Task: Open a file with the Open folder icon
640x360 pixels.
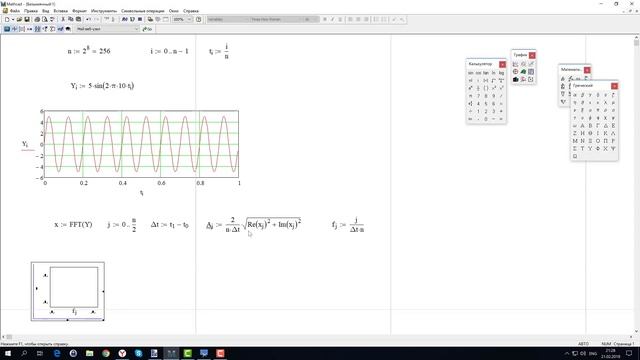Action: click(19, 19)
